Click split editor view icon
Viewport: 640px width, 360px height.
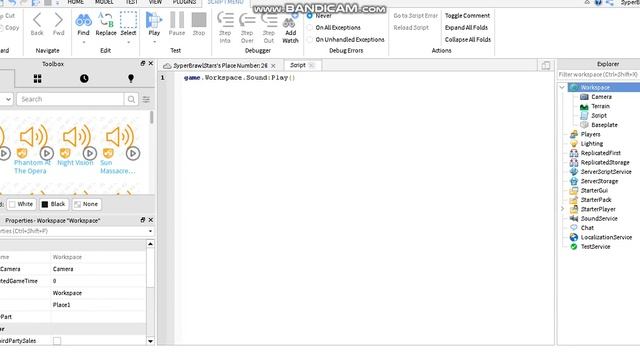pyautogui.click(x=546, y=65)
